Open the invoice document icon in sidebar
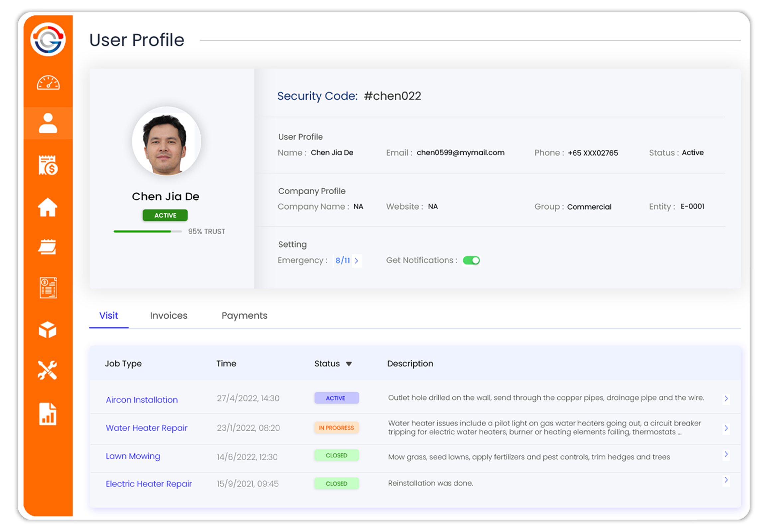The height and width of the screenshot is (532, 768). [x=48, y=288]
